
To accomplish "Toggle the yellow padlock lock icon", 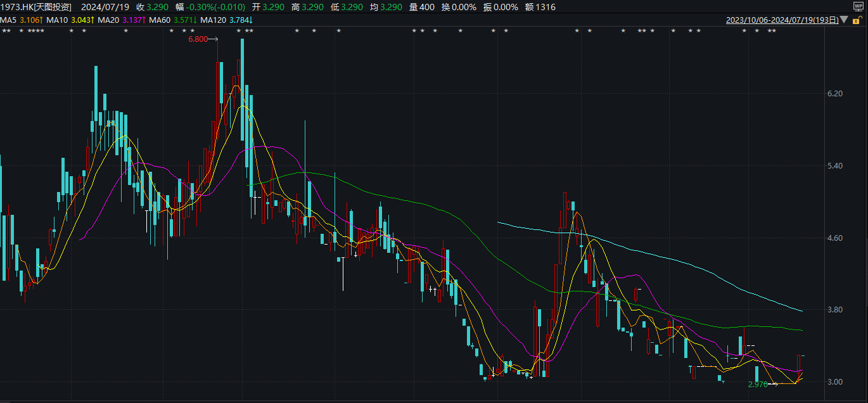I will pos(856,20).
